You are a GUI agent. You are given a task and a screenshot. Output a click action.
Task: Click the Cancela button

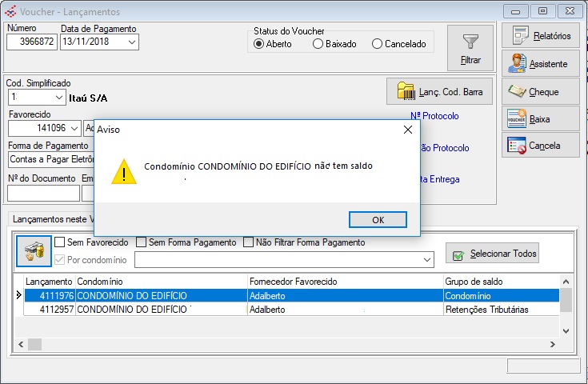540,146
